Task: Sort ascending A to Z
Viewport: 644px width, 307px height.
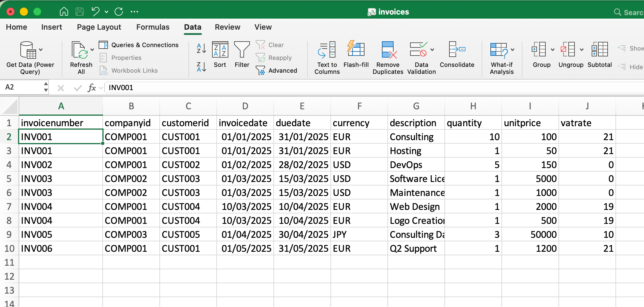Action: (x=201, y=48)
